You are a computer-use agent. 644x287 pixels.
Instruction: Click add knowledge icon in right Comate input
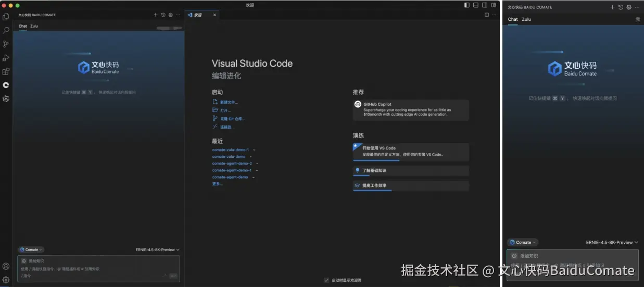click(x=514, y=256)
